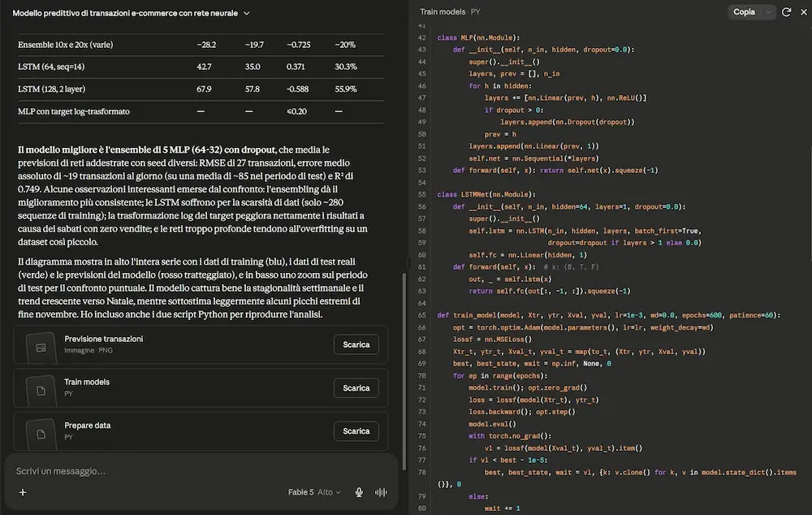Click code line 74 model.eval()

[492, 424]
